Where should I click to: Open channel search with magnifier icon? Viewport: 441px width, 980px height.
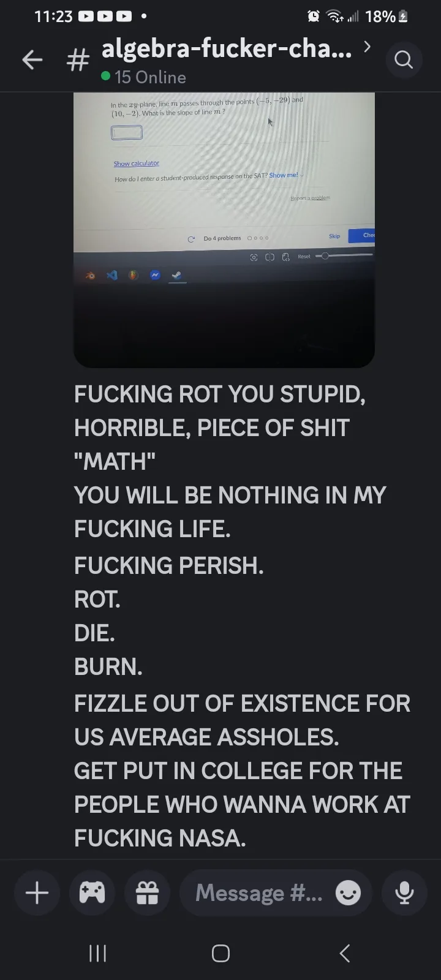pos(404,60)
